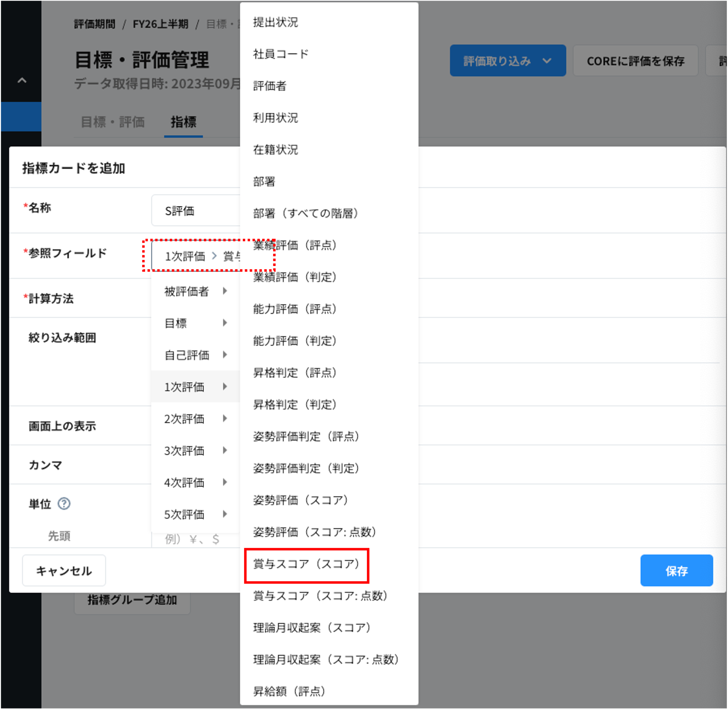Click the 保存 button
Image resolution: width=728 pixels, height=709 pixels.
point(677,571)
